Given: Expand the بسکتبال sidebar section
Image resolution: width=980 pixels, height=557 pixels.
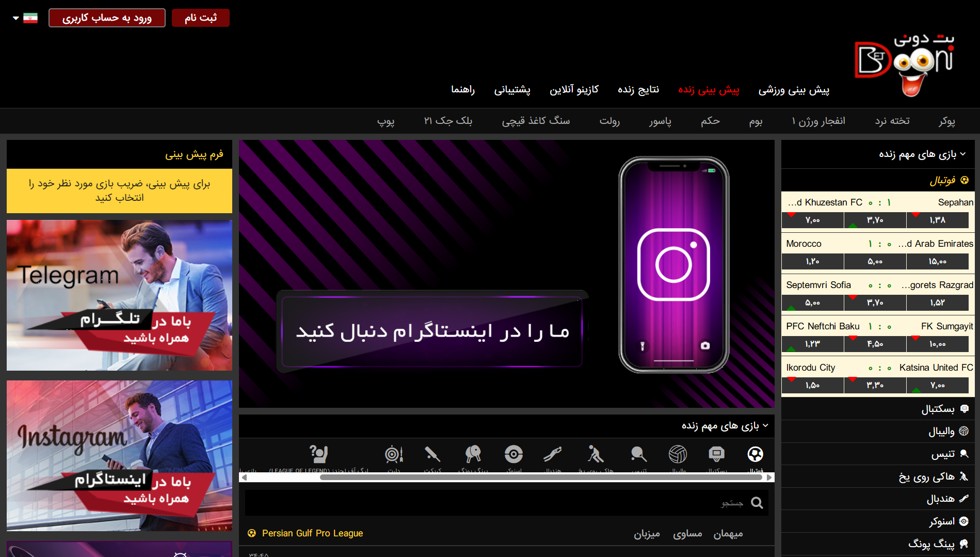Looking at the screenshot, I should coord(878,409).
